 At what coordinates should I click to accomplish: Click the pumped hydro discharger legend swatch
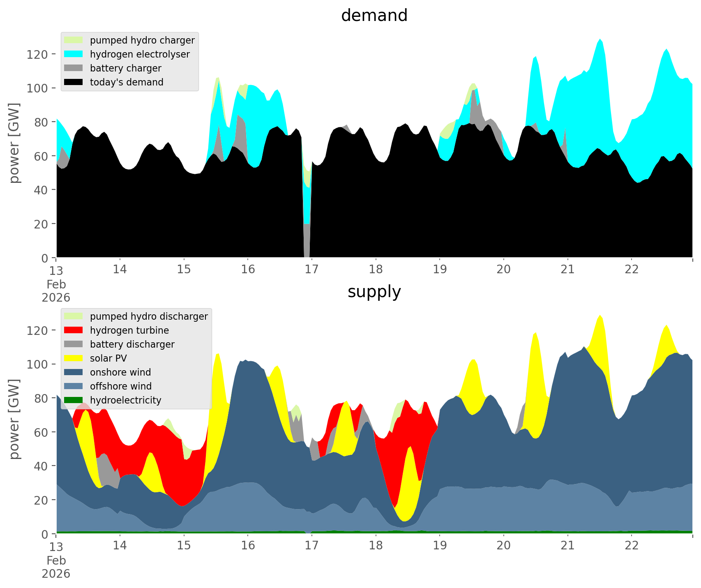(x=74, y=316)
